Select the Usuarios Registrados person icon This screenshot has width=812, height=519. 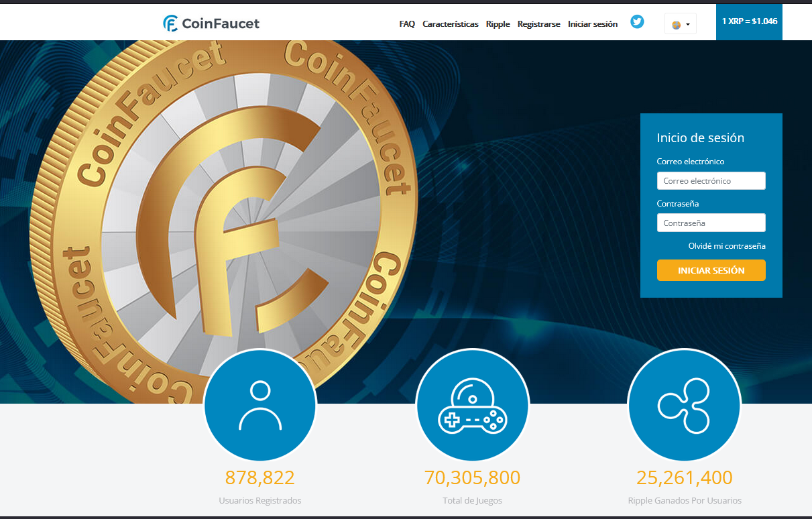260,405
